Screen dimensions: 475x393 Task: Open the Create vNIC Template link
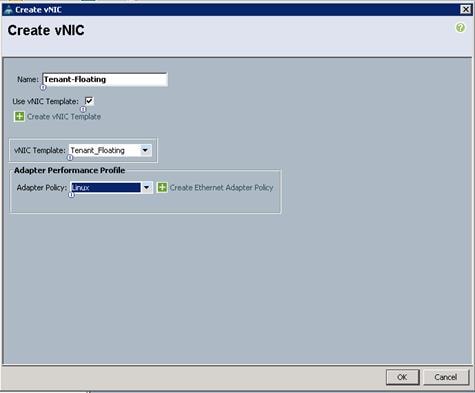click(x=64, y=117)
